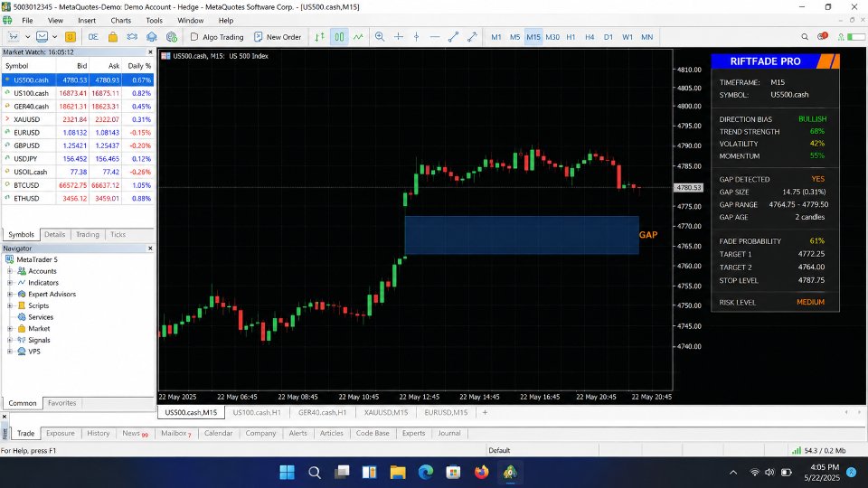The height and width of the screenshot is (488, 868).
Task: Switch timeframe to W1
Action: click(x=627, y=37)
